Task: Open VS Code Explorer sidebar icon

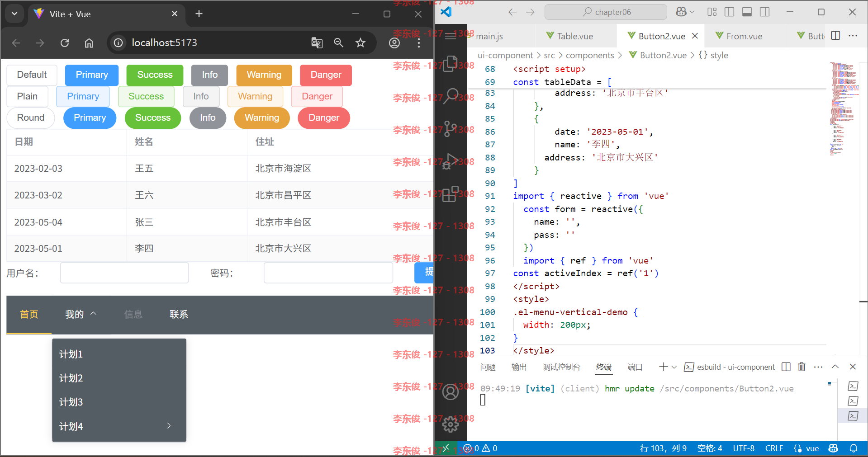Action: pos(450,64)
